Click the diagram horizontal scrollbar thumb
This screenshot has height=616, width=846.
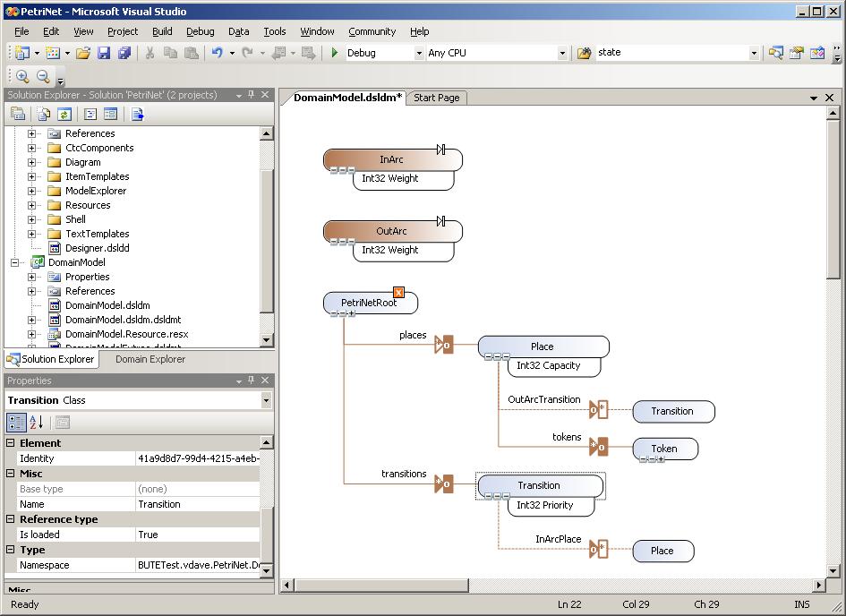pyautogui.click(x=380, y=586)
